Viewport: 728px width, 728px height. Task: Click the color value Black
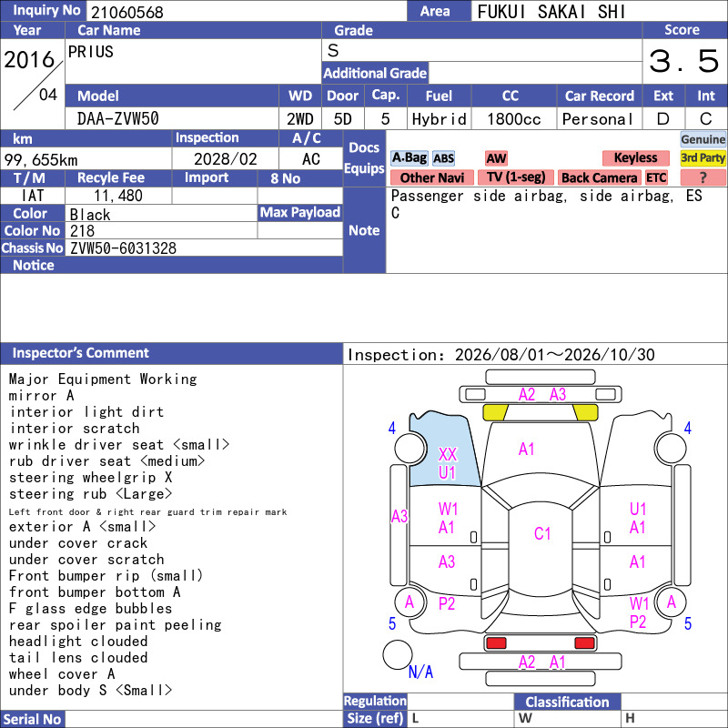click(x=90, y=215)
